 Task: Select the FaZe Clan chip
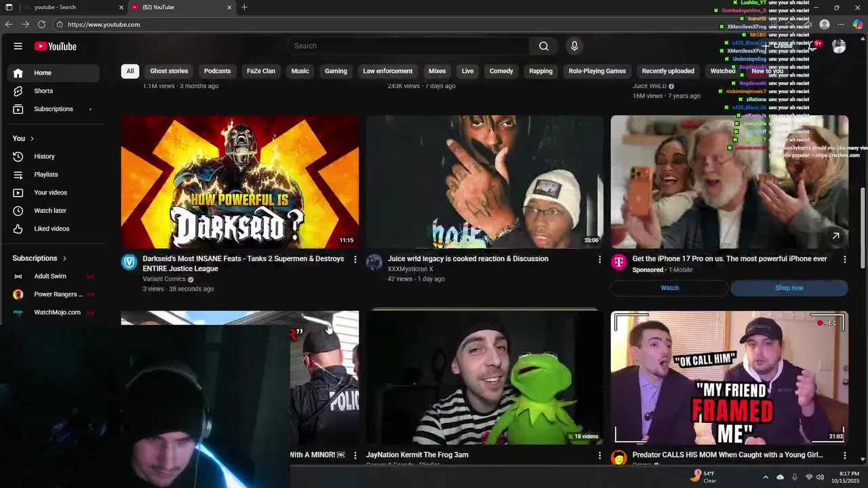point(261,71)
